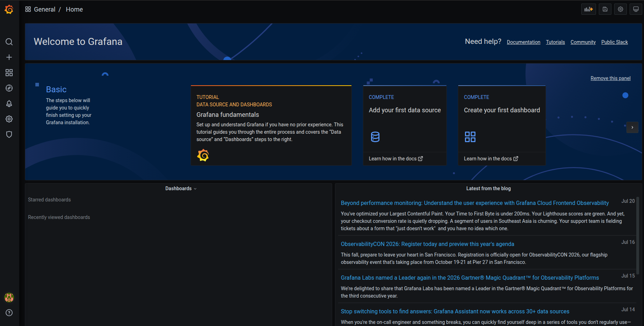
Task: Click external link icon on data source docs
Action: 420,159
